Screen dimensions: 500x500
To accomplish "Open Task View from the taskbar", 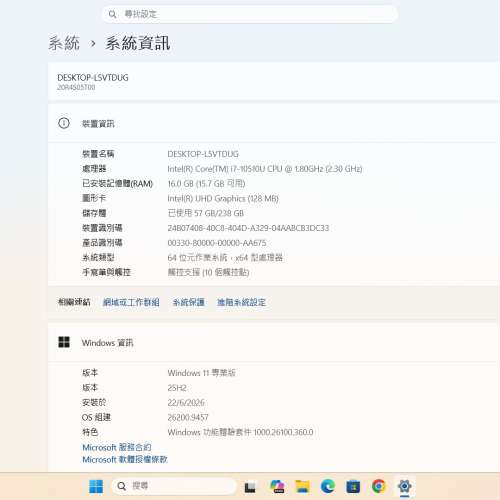I will (250, 487).
